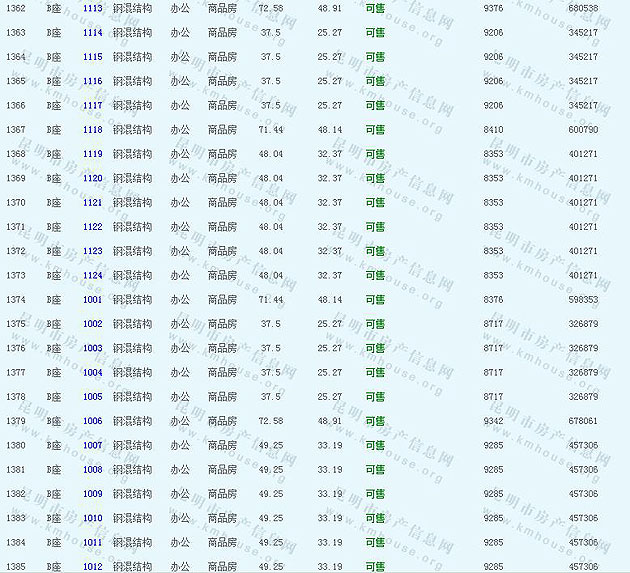Click room link 1122

pos(92,227)
